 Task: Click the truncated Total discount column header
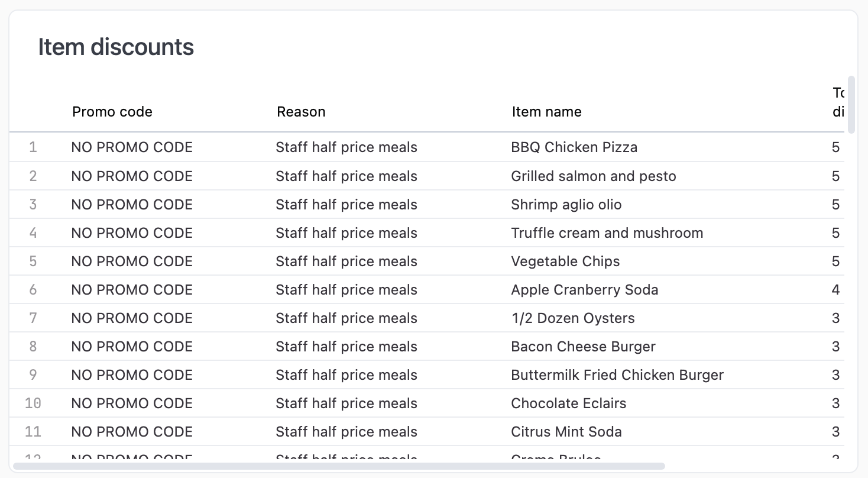click(x=838, y=102)
